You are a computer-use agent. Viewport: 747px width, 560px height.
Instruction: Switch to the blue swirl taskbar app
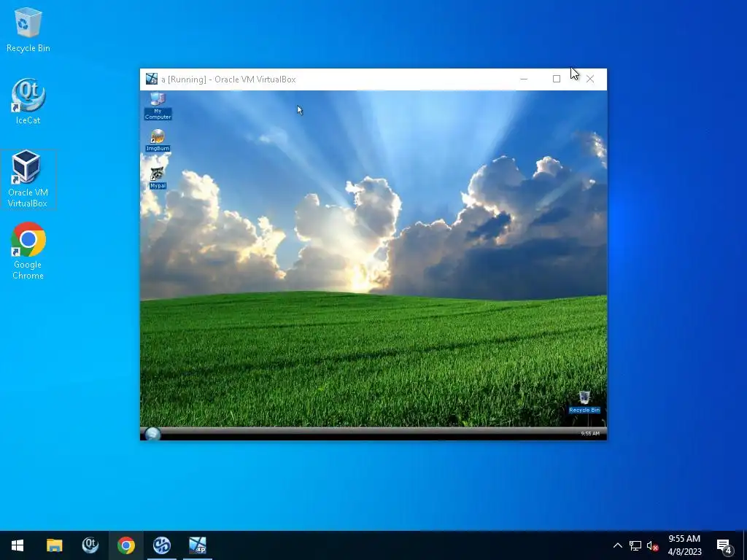point(161,545)
